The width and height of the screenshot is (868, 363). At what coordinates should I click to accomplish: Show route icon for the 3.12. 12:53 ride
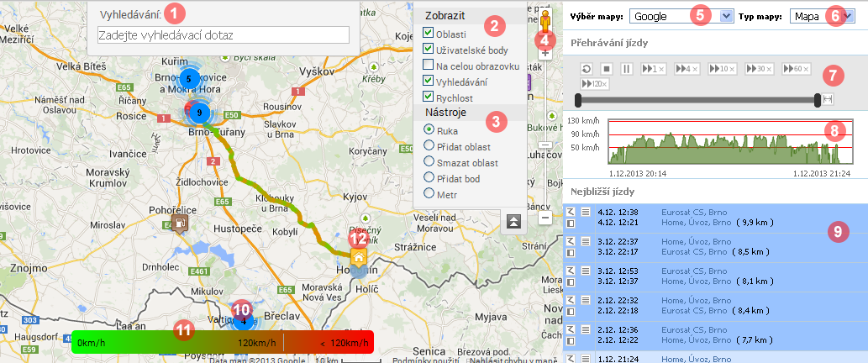(572, 271)
